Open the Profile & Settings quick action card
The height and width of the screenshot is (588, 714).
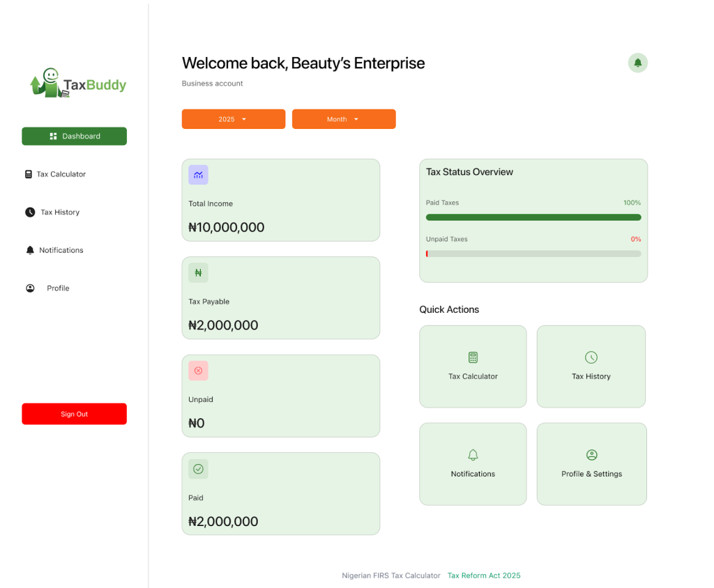591,464
